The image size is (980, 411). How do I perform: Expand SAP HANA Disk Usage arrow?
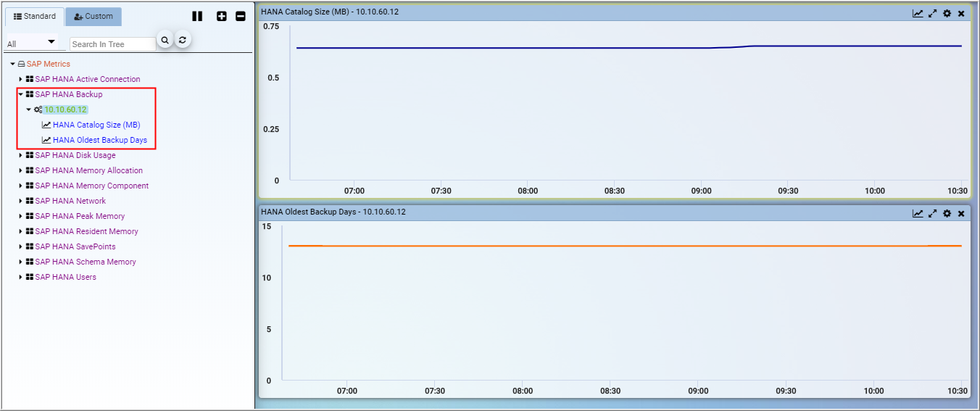click(21, 155)
